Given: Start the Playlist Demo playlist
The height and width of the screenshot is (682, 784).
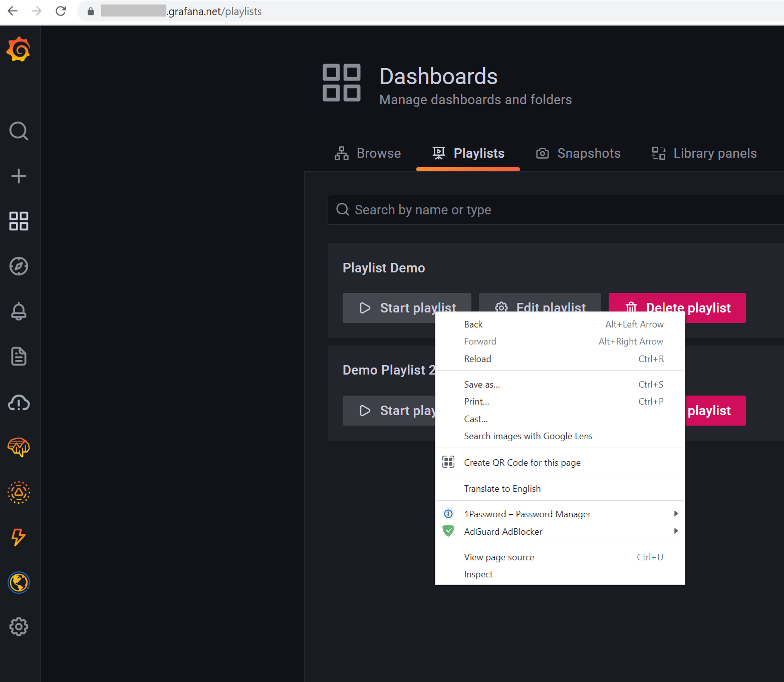Looking at the screenshot, I should (407, 307).
